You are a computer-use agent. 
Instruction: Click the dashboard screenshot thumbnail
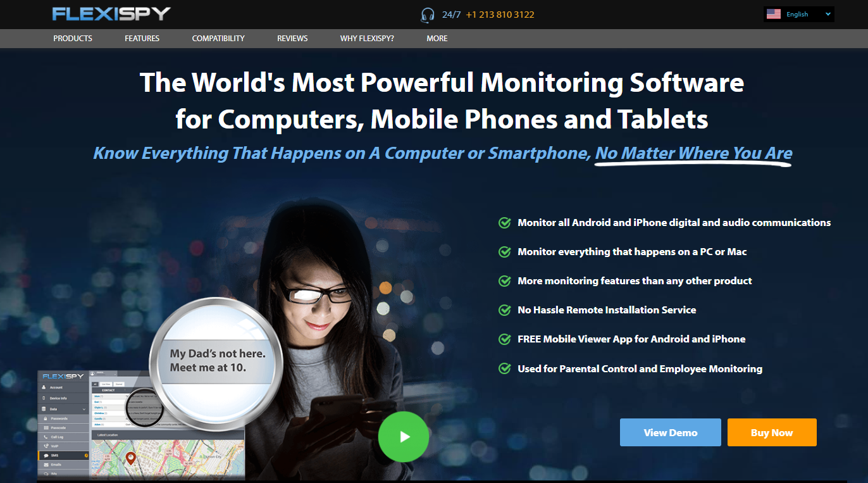[x=141, y=424]
